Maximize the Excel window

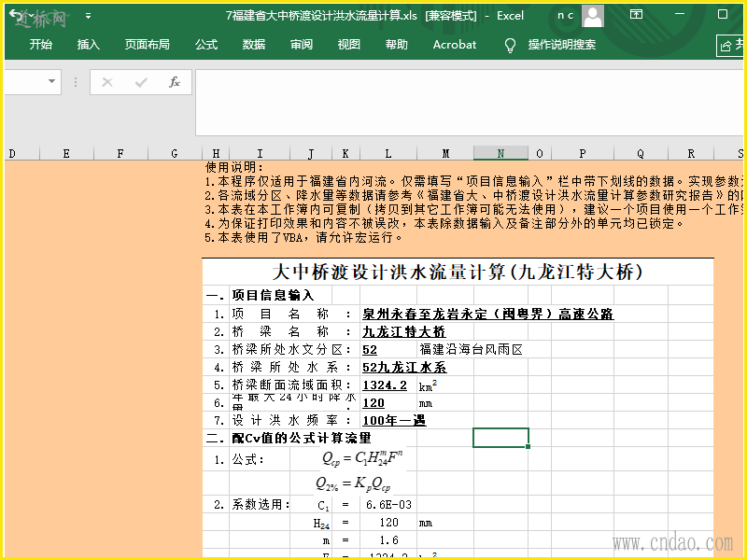(723, 15)
